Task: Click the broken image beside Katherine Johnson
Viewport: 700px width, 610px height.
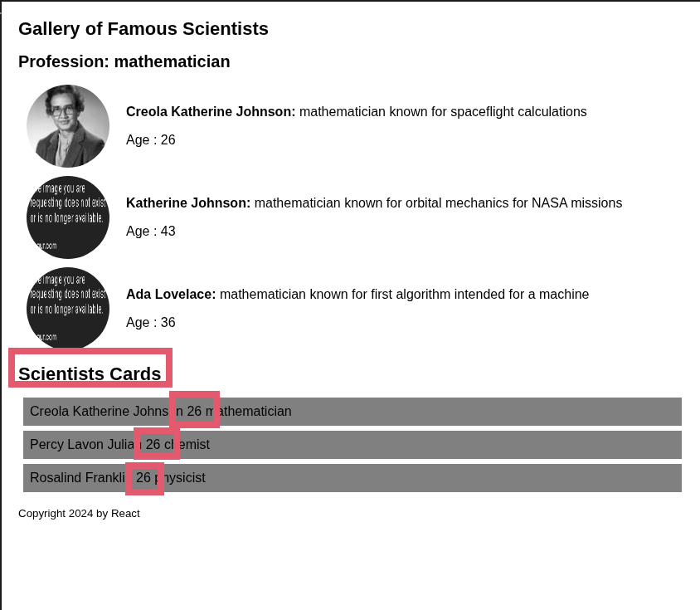Action: pos(68,217)
